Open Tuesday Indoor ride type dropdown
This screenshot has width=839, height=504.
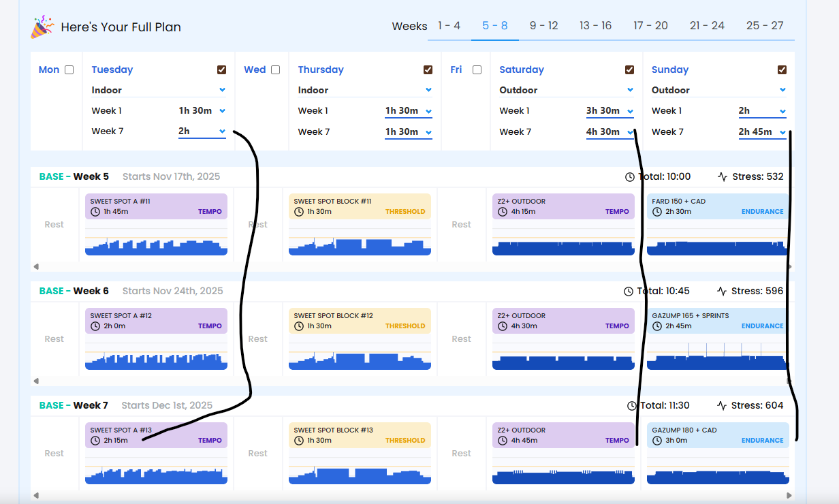coord(158,90)
